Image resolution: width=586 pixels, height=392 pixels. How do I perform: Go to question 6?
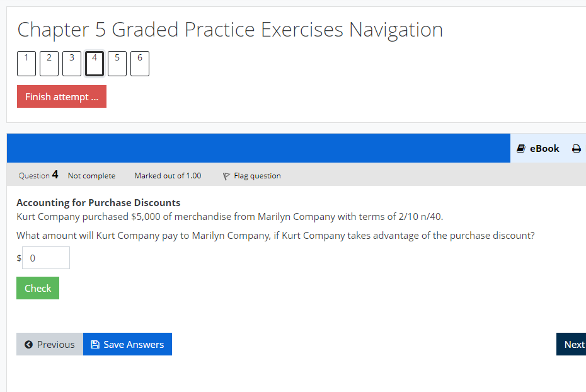[139, 63]
